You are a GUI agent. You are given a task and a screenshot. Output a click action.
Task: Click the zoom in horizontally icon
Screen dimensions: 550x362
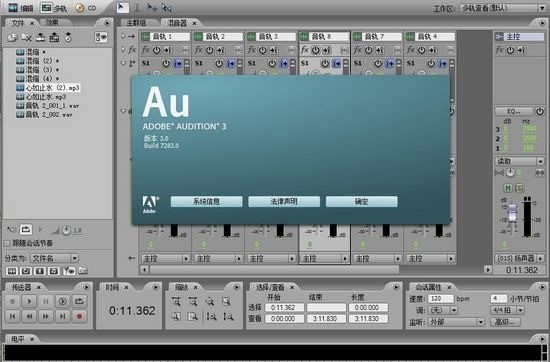176,301
